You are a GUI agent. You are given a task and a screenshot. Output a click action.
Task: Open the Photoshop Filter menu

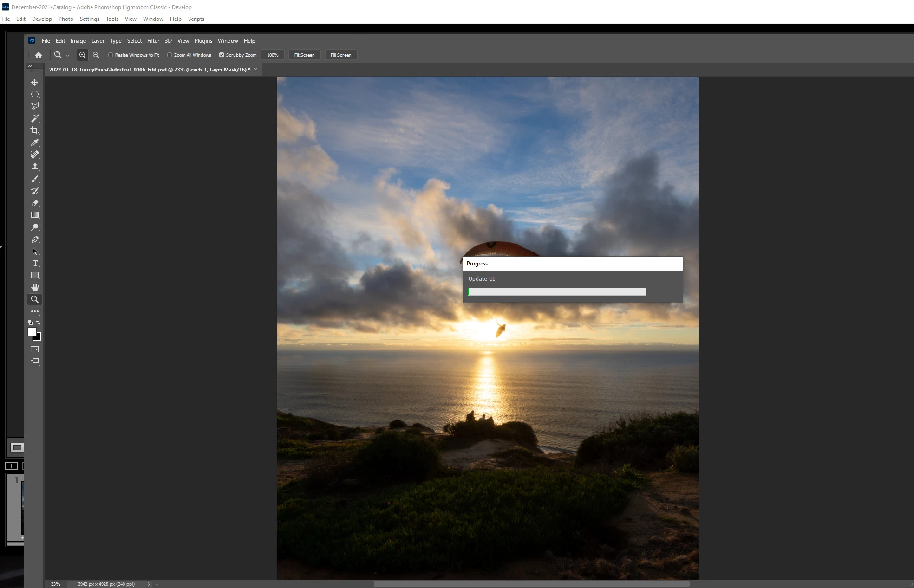click(x=153, y=41)
